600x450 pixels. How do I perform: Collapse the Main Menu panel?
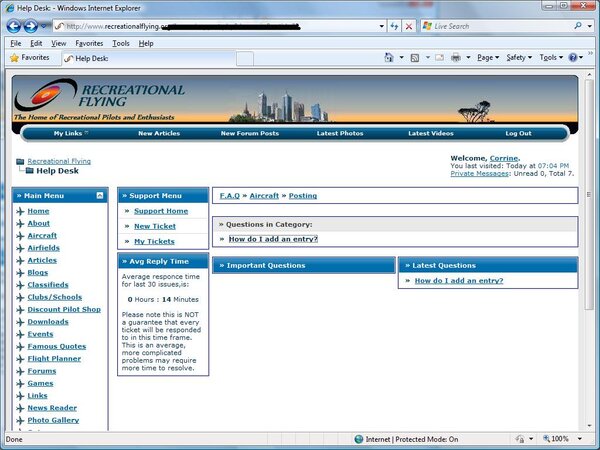pyautogui.click(x=99, y=196)
